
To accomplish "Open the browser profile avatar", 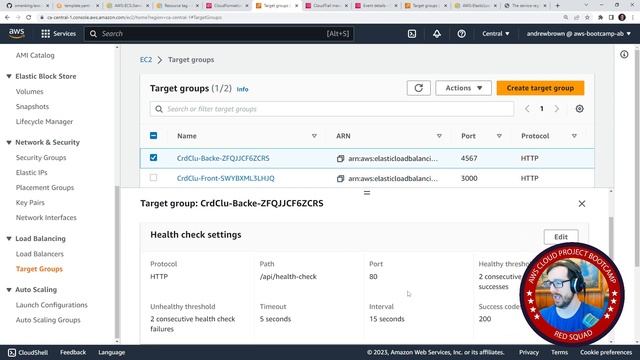I will click(622, 18).
